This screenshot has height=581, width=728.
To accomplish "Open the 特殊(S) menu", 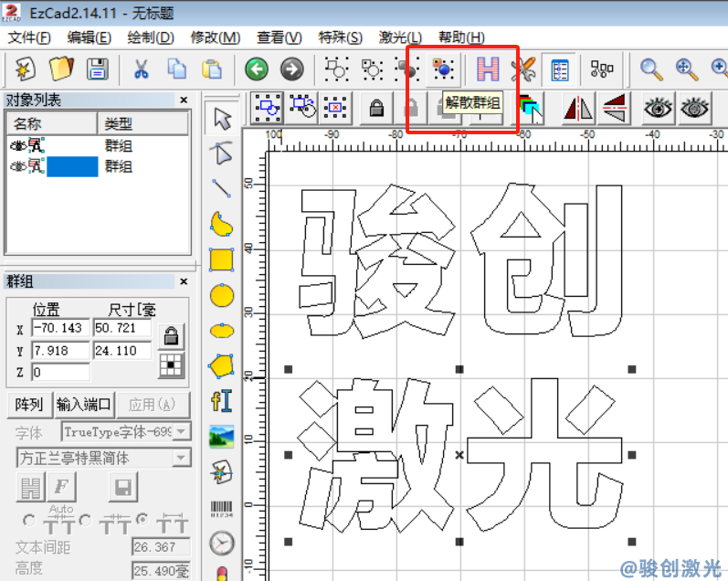I will tap(341, 37).
